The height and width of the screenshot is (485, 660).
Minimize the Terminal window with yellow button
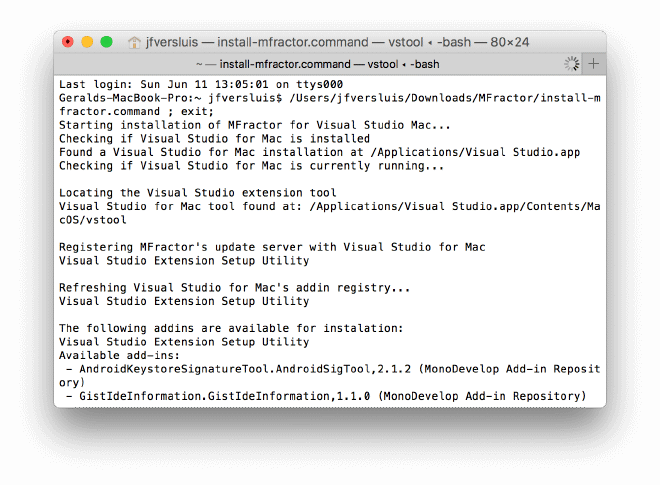coord(87,42)
